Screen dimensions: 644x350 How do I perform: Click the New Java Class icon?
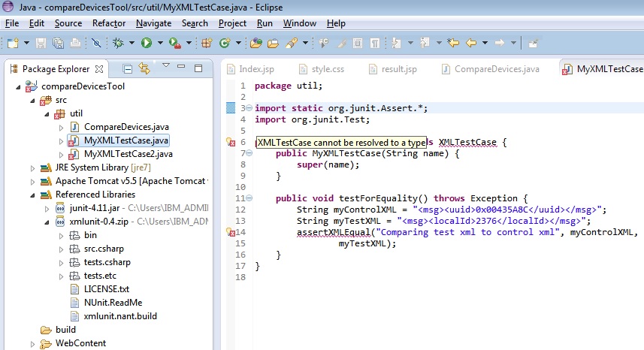[x=224, y=44]
